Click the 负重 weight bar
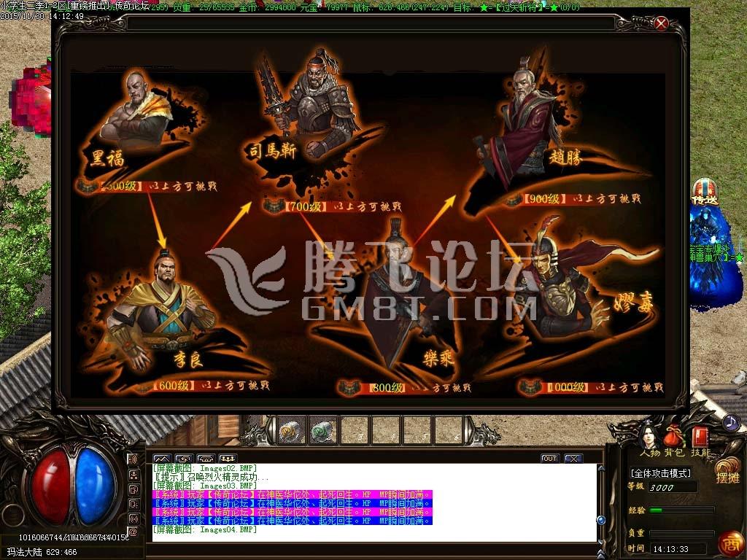747x560 pixels. coord(682,534)
